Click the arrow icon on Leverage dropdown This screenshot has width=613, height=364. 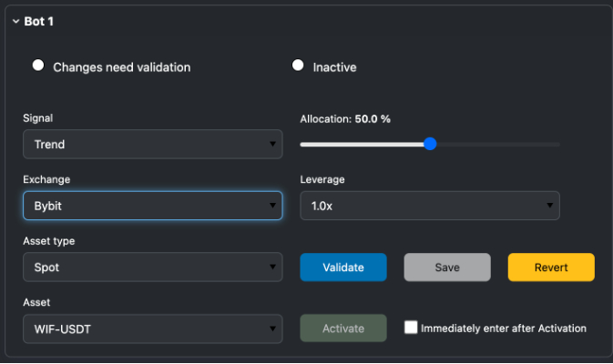(x=549, y=206)
